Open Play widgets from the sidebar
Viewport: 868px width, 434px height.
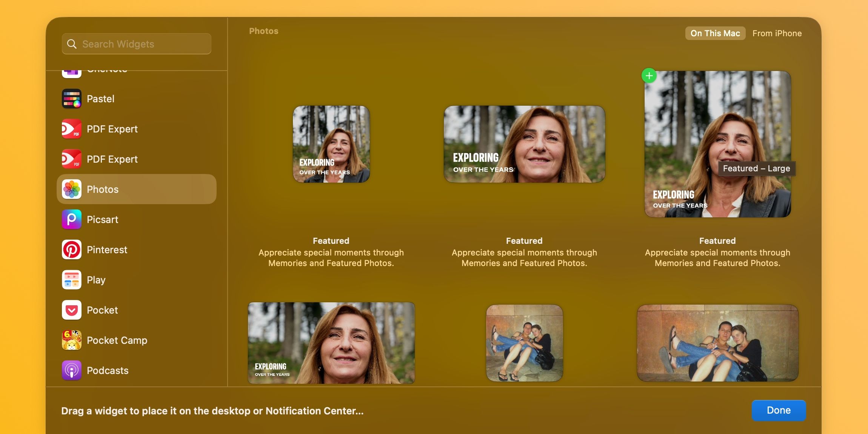coord(97,280)
